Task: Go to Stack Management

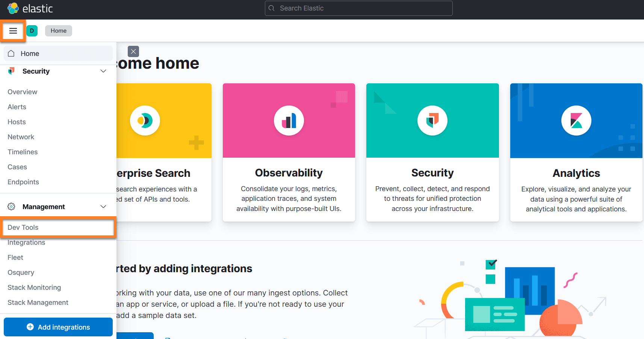Action: pyautogui.click(x=38, y=303)
